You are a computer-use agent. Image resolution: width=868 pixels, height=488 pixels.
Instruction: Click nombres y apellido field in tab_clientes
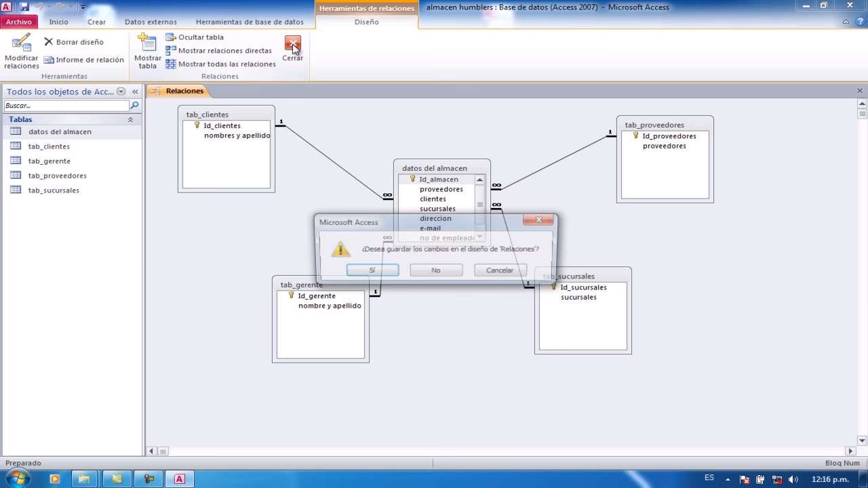coord(237,136)
